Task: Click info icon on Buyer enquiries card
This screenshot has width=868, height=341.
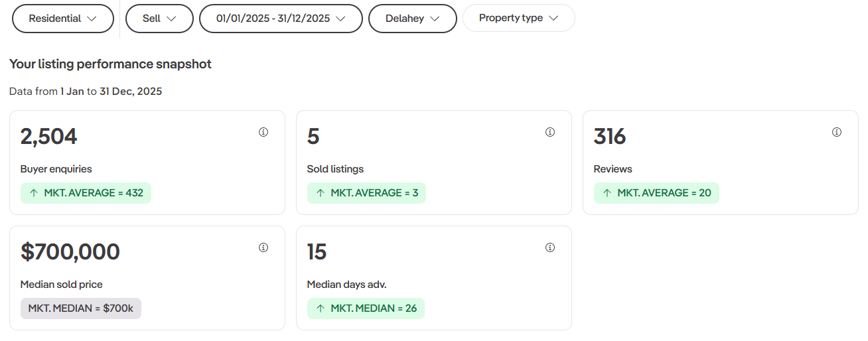Action: (263, 132)
